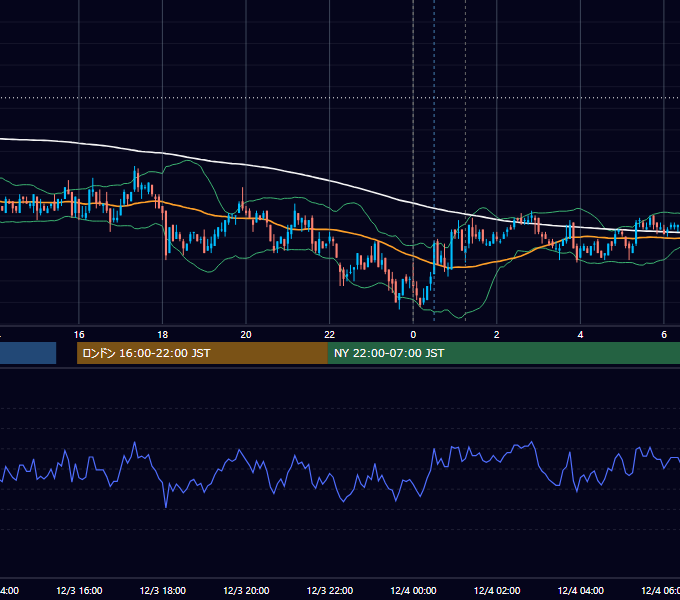Image resolution: width=680 pixels, height=600 pixels.
Task: Click the 12/4 04:00 time axis label
Action: (x=580, y=590)
